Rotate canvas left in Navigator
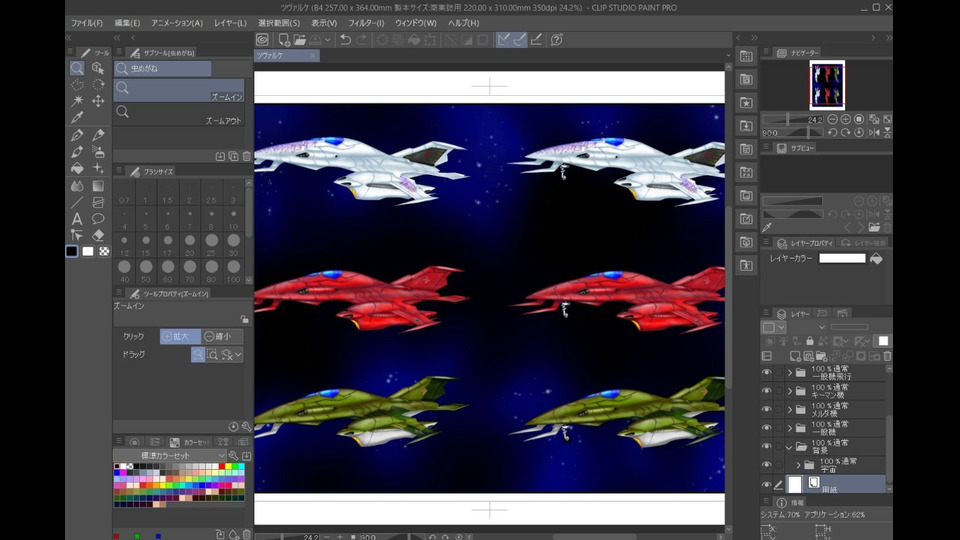The image size is (960, 540). [833, 132]
